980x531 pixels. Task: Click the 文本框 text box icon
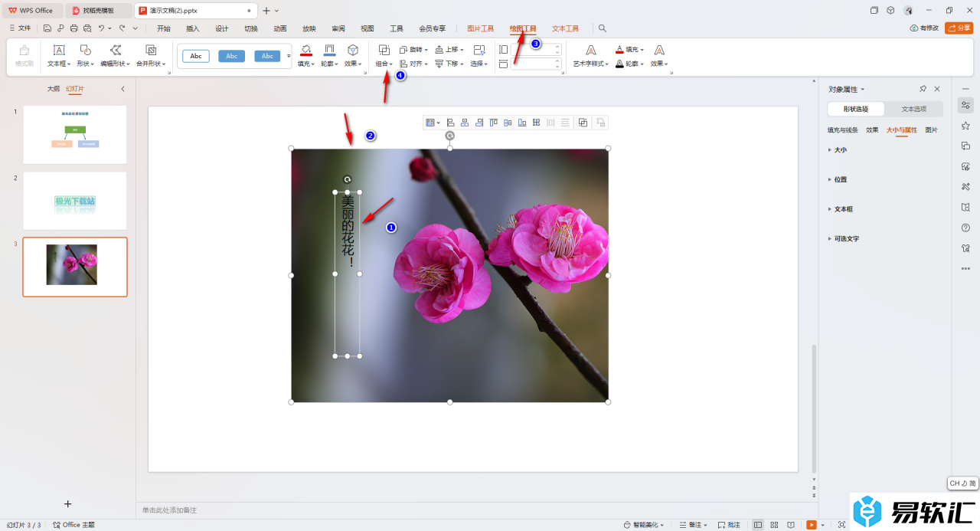(59, 50)
